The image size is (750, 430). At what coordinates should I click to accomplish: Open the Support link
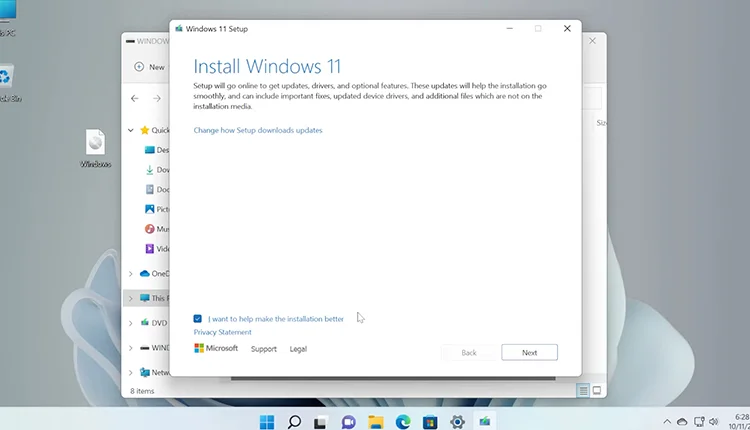(x=264, y=349)
